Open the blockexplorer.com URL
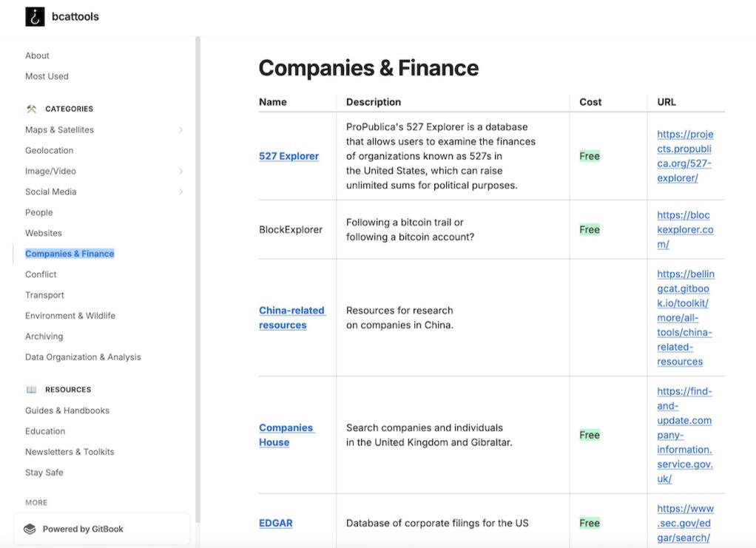Image resolution: width=756 pixels, height=548 pixels. pyautogui.click(x=684, y=229)
